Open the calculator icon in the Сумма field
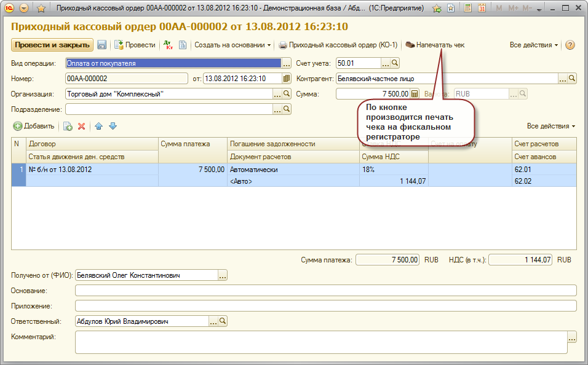The height and width of the screenshot is (365, 588). coord(415,94)
